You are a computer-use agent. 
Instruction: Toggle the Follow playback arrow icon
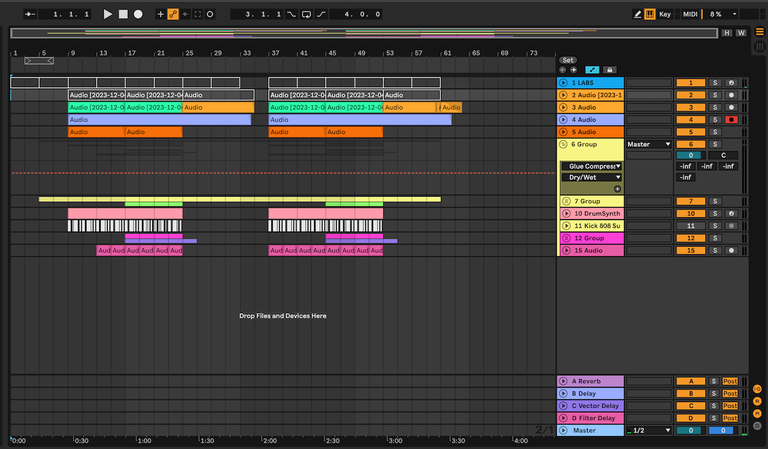click(30, 14)
